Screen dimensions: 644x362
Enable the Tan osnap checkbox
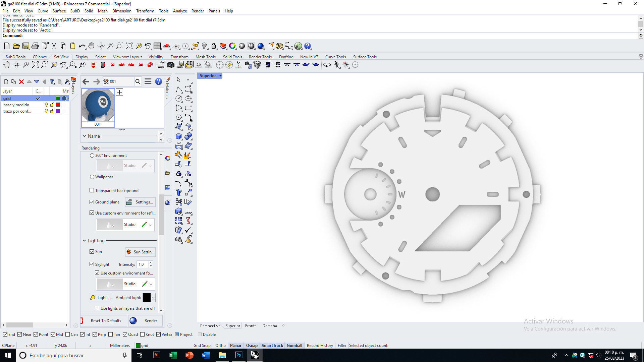pos(111,335)
